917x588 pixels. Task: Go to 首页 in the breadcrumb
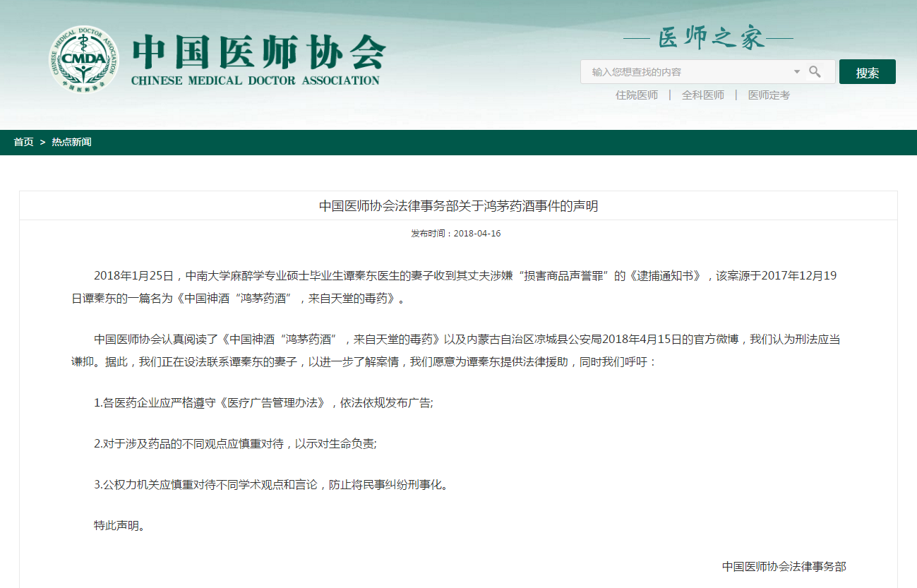(23, 142)
